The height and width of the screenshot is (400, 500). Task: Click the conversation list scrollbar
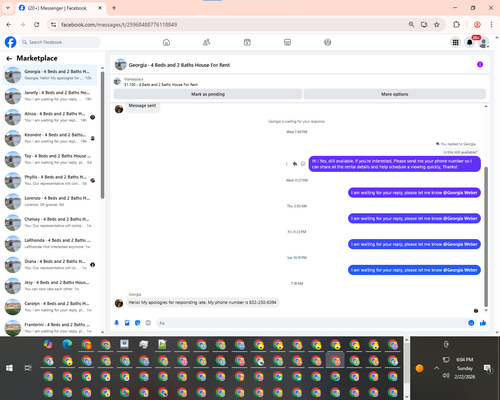click(102, 135)
